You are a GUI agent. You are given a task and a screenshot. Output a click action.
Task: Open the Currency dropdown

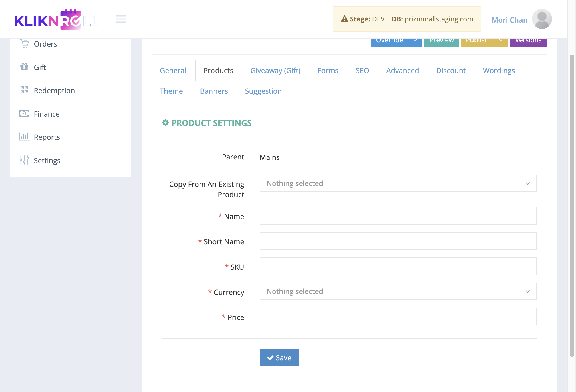coord(398,291)
